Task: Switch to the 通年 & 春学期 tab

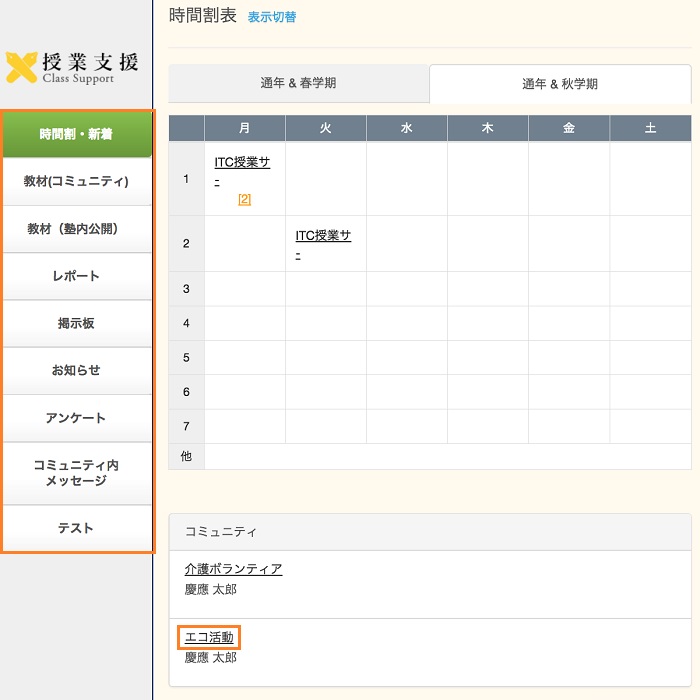Action: 298,84
